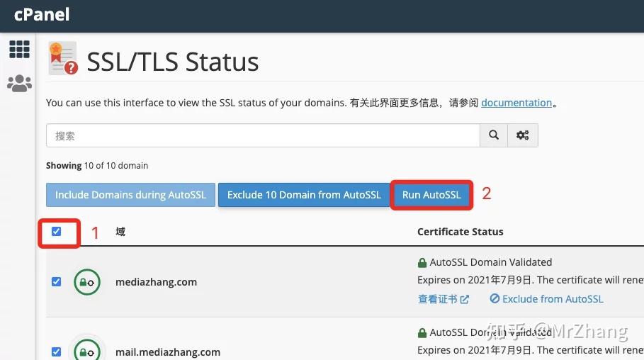Select the mail.mediazhang.com domain name
The image size is (644, 360).
(x=168, y=352)
